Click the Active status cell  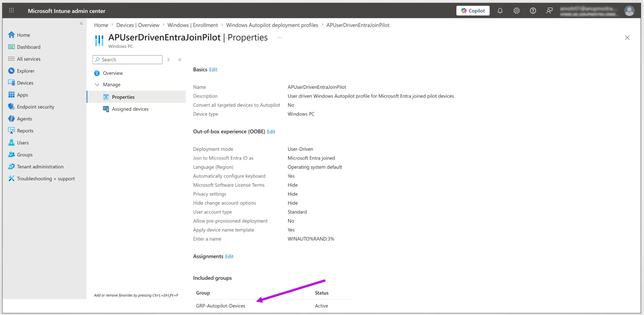click(321, 306)
